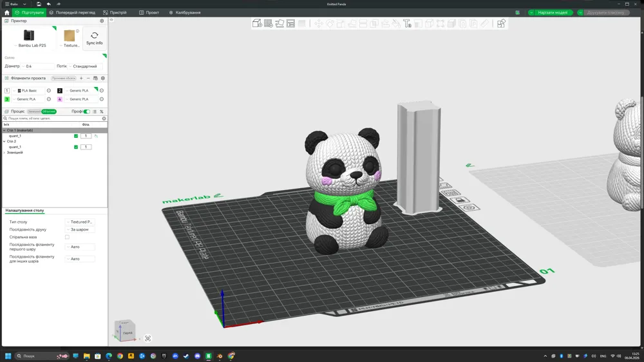Collapse the Стіл 1 (makerlab) tree node
This screenshot has width=644, height=362.
(5, 130)
